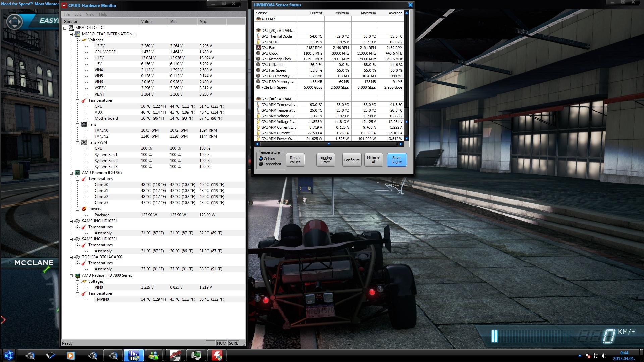Collapse the Fans group with FANIN0
Screen dimensions: 644x362
click(x=78, y=124)
